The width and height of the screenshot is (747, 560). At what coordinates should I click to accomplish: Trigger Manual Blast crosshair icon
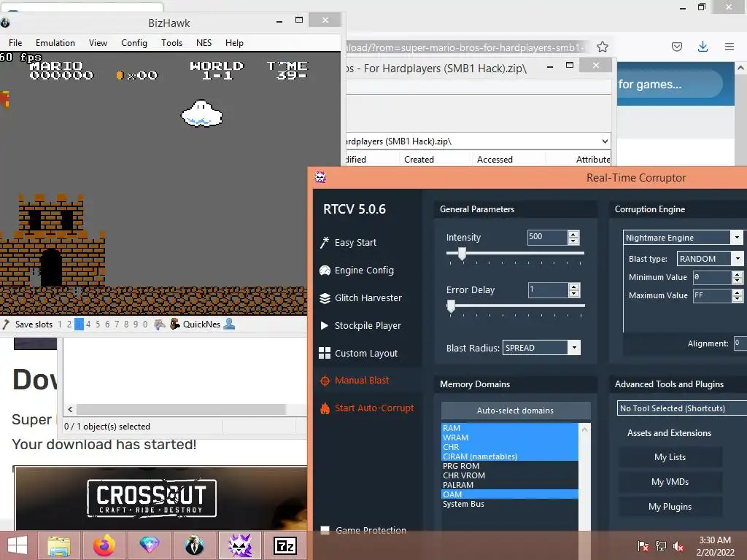click(x=325, y=381)
